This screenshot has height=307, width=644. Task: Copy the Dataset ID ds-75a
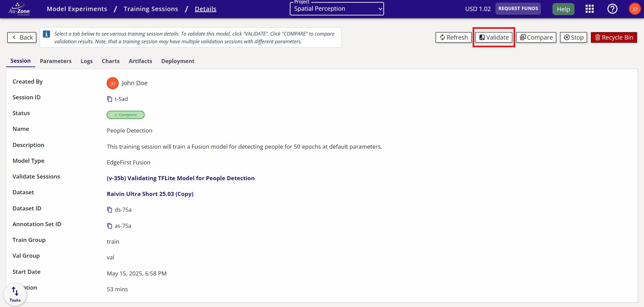coord(109,210)
